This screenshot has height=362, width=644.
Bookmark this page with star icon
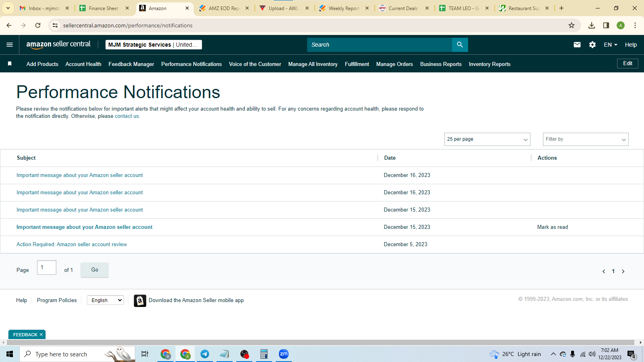click(571, 25)
